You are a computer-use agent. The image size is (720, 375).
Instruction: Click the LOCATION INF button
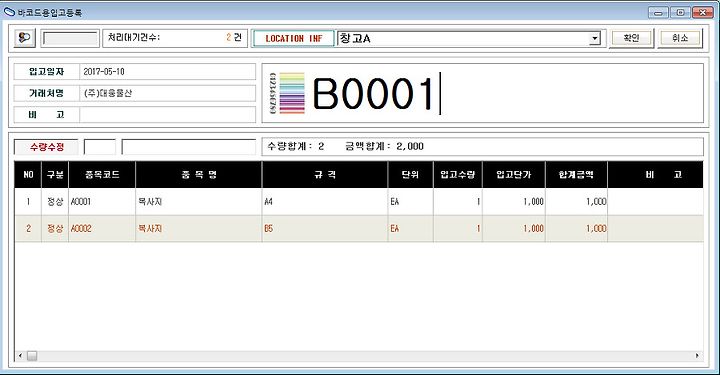pyautogui.click(x=293, y=39)
